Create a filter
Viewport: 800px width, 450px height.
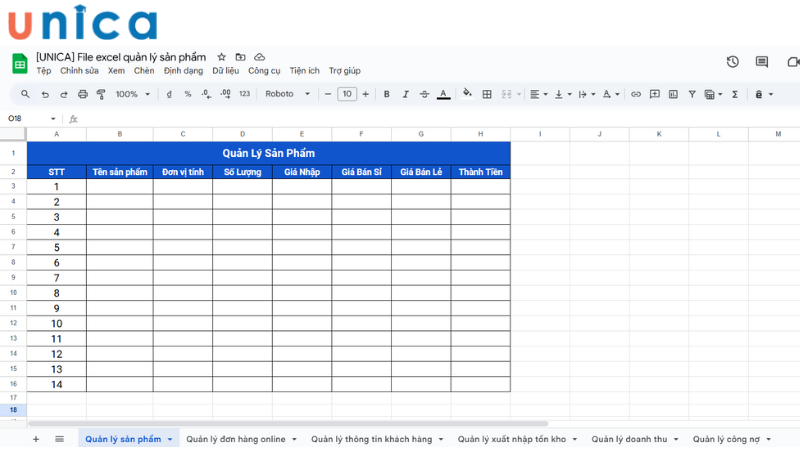point(692,94)
